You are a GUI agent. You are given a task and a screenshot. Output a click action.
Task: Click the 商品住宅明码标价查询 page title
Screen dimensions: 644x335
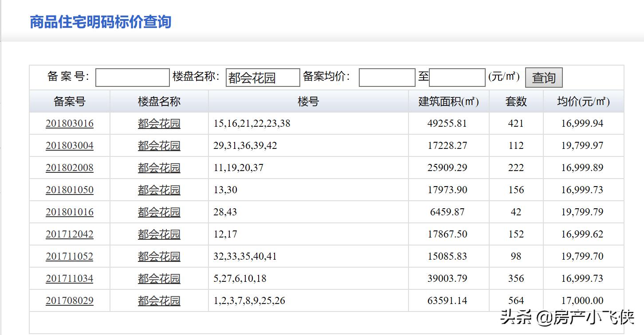point(101,21)
